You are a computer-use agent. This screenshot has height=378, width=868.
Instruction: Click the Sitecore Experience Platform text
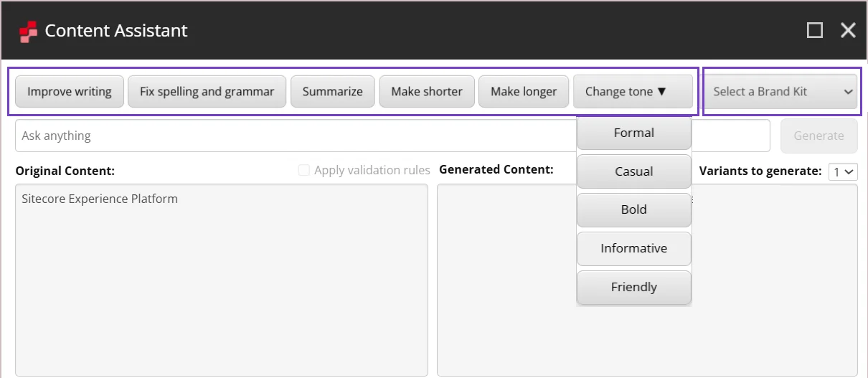click(x=100, y=199)
